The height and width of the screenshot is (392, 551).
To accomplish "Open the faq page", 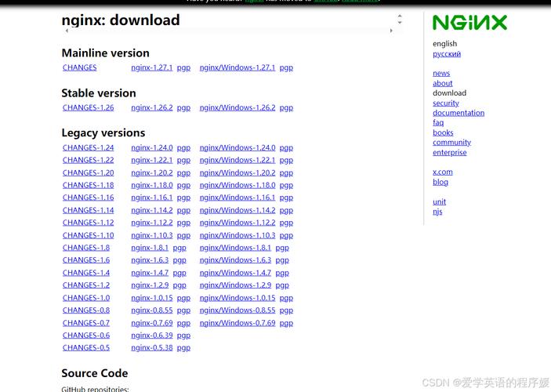I will point(438,122).
